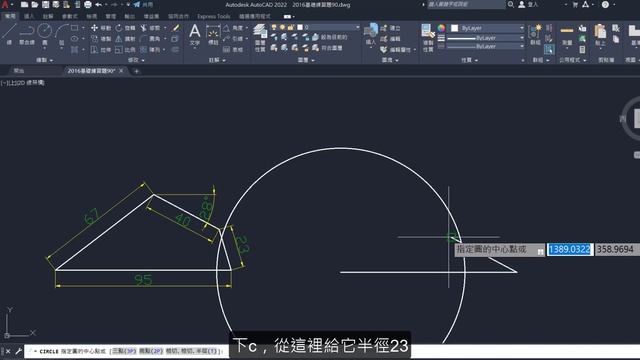Expand the Modify panel title dropdown
The image size is (640, 360).
point(136,60)
